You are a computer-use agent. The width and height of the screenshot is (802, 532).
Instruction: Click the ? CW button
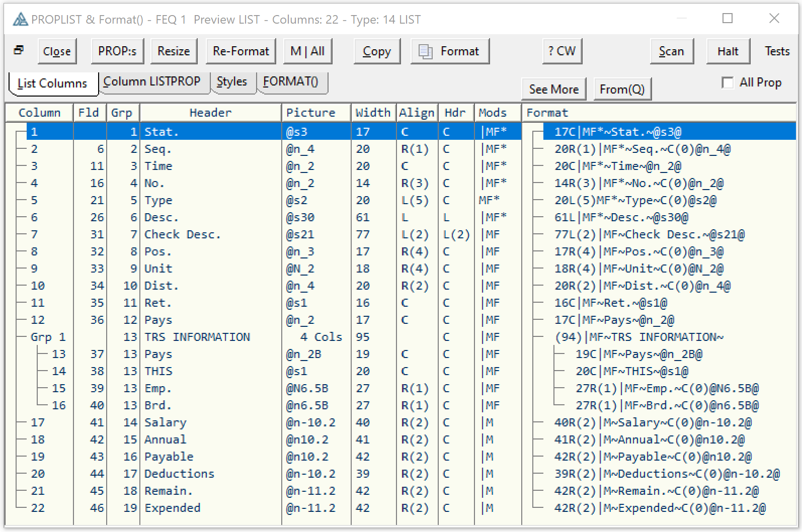(562, 51)
